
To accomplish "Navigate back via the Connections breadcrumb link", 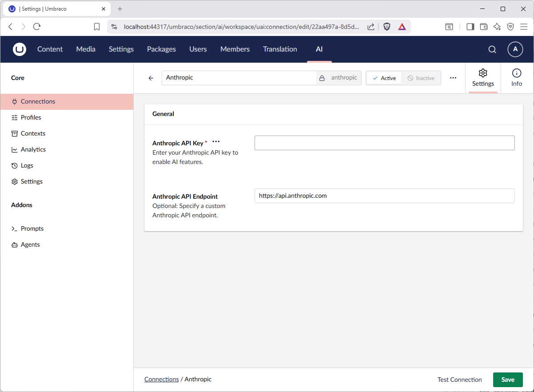I will [161, 379].
